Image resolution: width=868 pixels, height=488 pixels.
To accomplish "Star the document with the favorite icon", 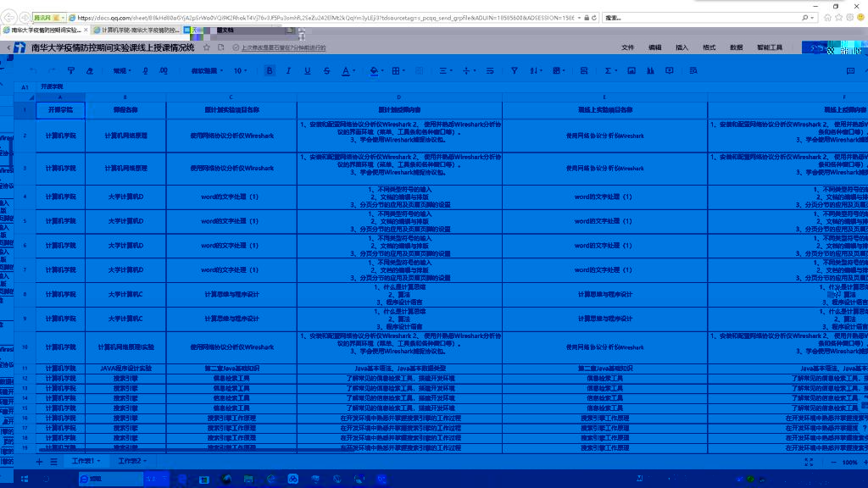I will (207, 47).
